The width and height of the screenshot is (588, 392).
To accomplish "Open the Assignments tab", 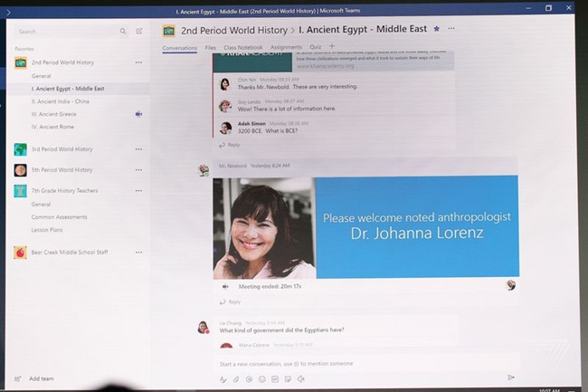I will 286,47.
